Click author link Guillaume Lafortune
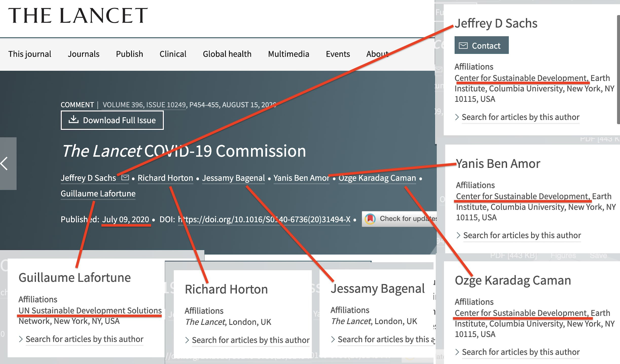 tap(98, 194)
